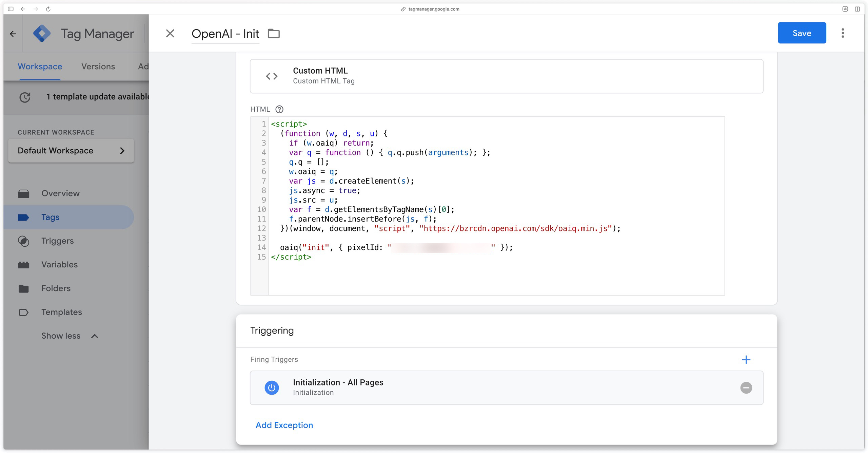Click the Show less caret icon
868x453 pixels.
click(95, 336)
